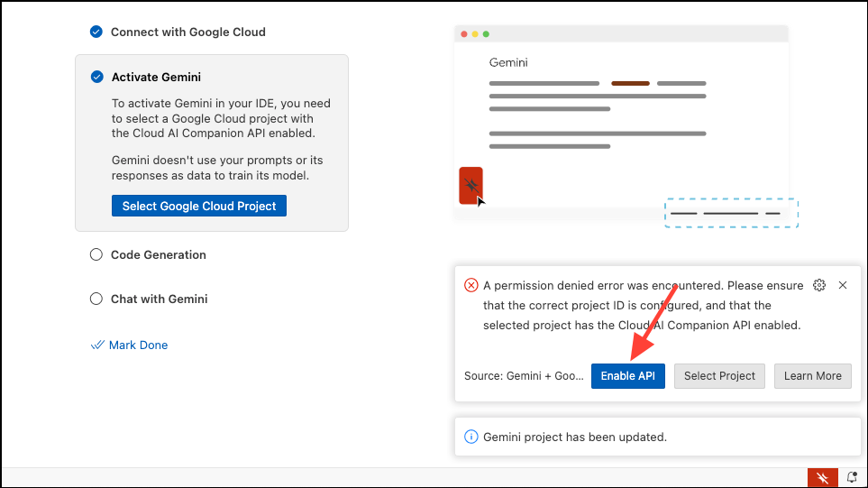
Task: Click the Gemini walkthrough illustration image
Action: coord(626,126)
